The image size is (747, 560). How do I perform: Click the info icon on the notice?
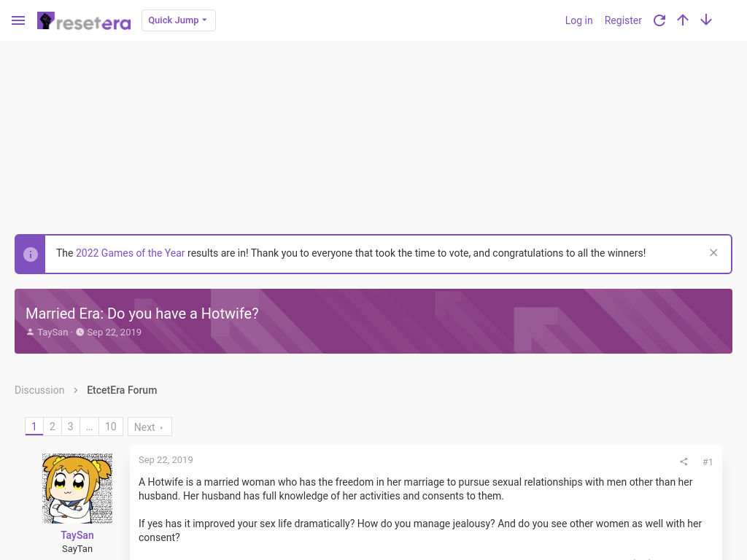pos(31,254)
